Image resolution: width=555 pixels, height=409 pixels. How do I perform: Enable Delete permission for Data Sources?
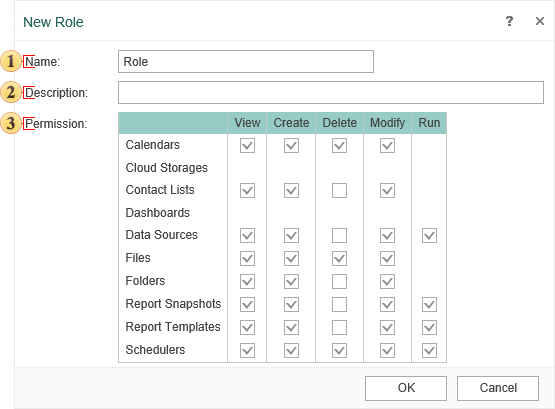point(339,235)
